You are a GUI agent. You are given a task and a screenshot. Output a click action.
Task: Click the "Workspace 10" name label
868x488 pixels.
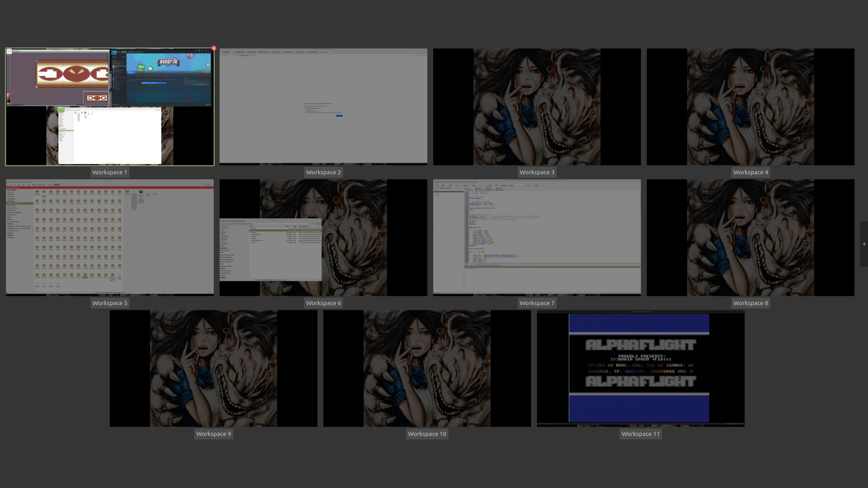[427, 434]
